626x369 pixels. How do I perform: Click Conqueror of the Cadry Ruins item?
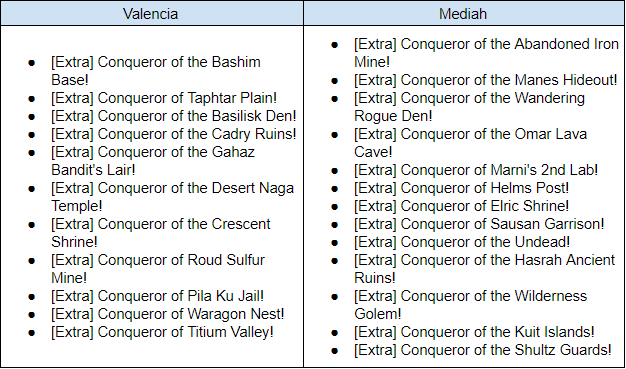tap(174, 134)
